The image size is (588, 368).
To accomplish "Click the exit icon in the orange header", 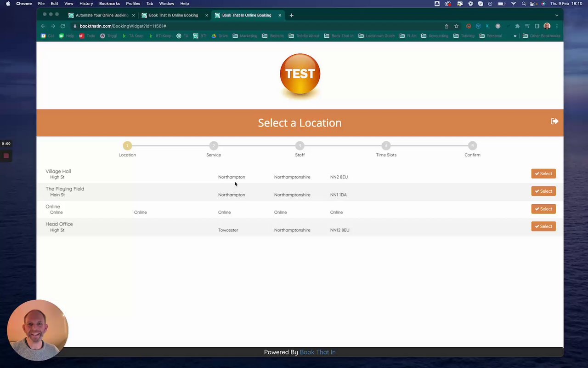I will click(554, 121).
